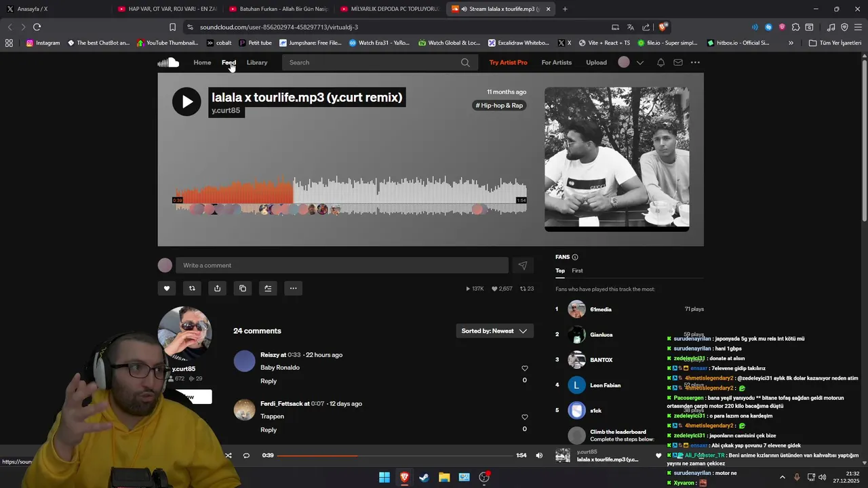Reply to Ferdi_Fettsack's comment
Viewport: 868px width, 488px height.
pyautogui.click(x=269, y=430)
